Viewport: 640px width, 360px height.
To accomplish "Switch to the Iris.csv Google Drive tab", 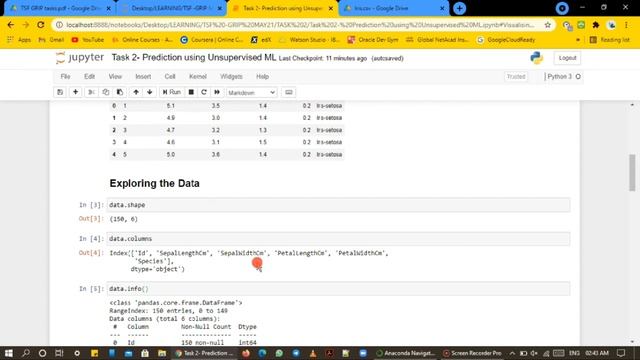I will (393, 8).
